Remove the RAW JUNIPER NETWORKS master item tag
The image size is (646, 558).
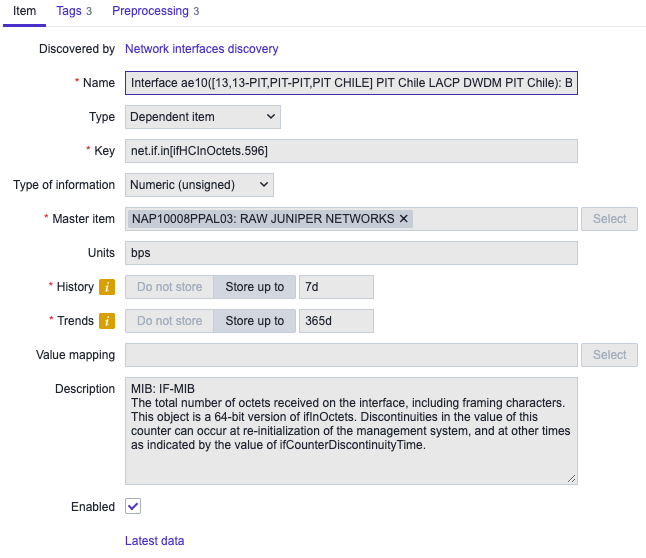[404, 218]
